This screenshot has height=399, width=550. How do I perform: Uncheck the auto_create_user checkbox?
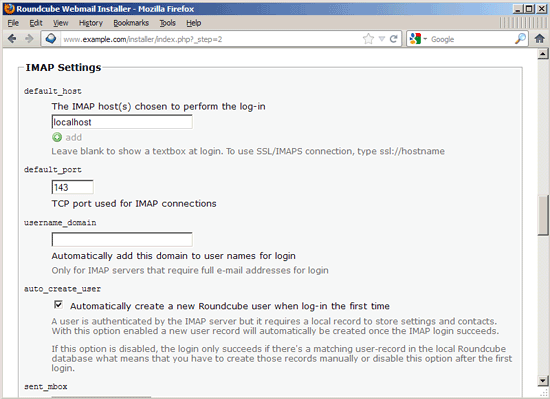coord(58,305)
